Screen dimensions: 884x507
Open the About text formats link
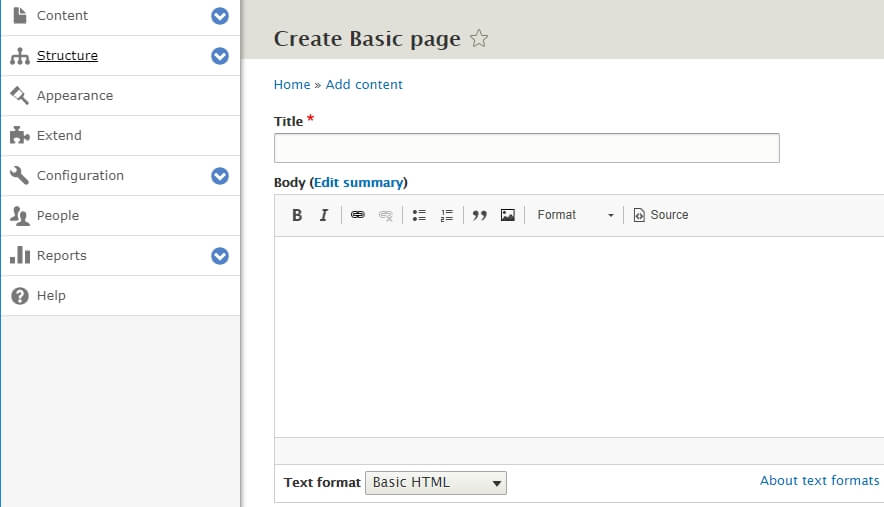819,481
